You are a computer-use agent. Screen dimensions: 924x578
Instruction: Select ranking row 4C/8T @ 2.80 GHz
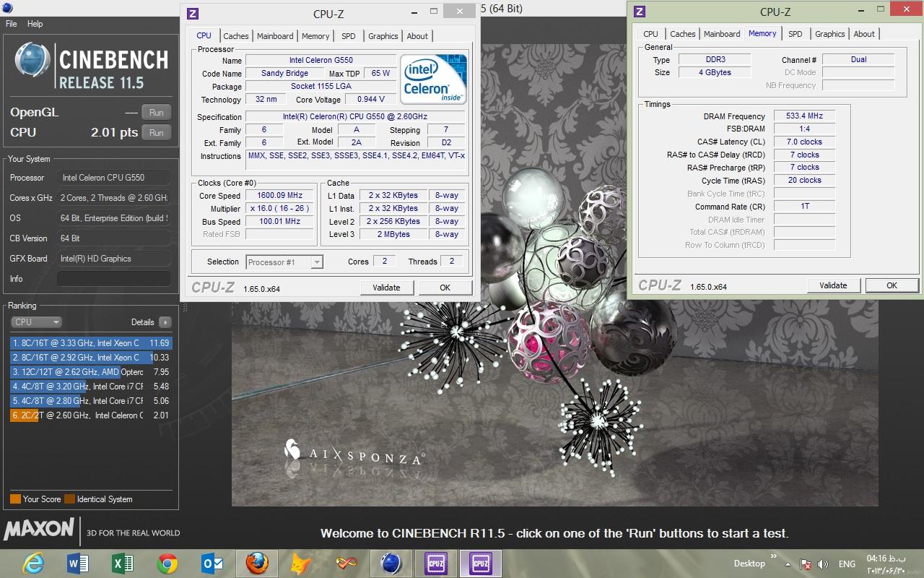pyautogui.click(x=91, y=401)
